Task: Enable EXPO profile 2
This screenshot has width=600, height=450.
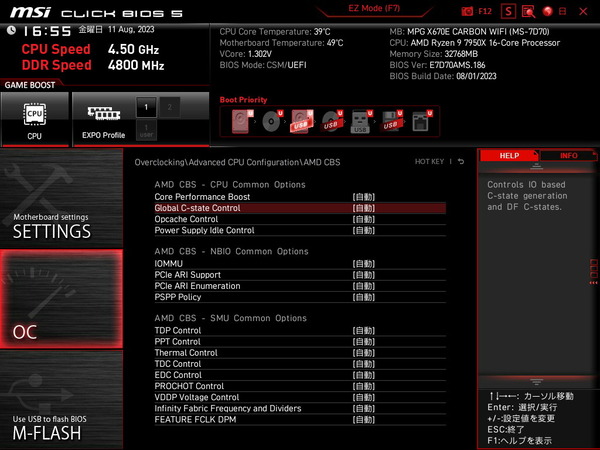Action: (170, 107)
